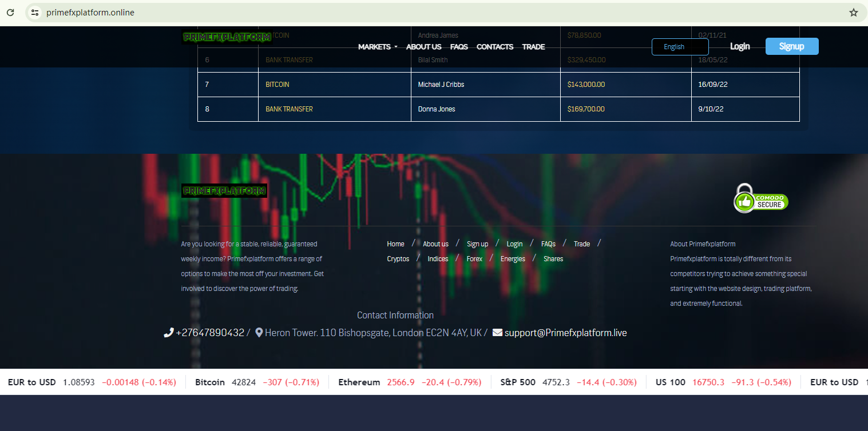The image size is (868, 431).
Task: Open Contacts from the top navigation
Action: 495,47
